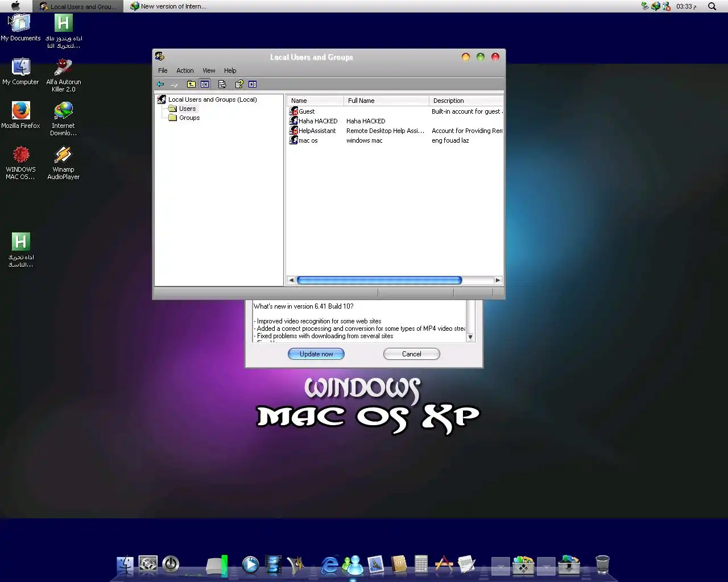Sort by the Name column header

click(315, 101)
